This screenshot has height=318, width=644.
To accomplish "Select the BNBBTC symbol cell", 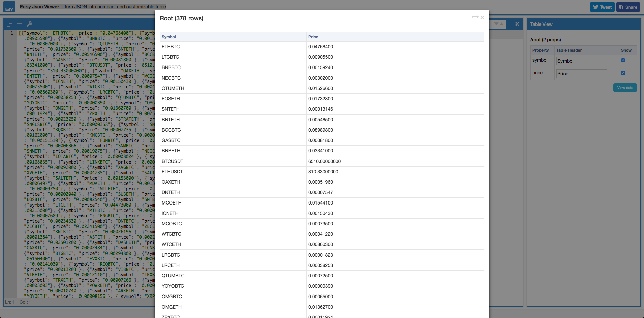I will pos(233,67).
